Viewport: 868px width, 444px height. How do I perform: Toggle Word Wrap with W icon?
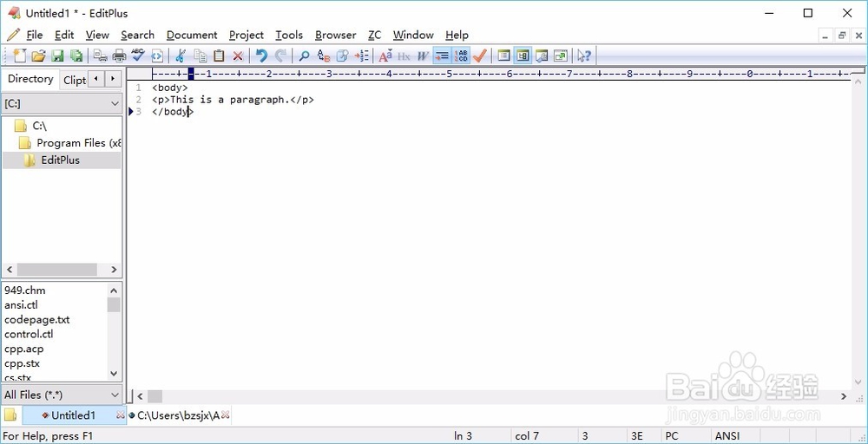(x=423, y=55)
